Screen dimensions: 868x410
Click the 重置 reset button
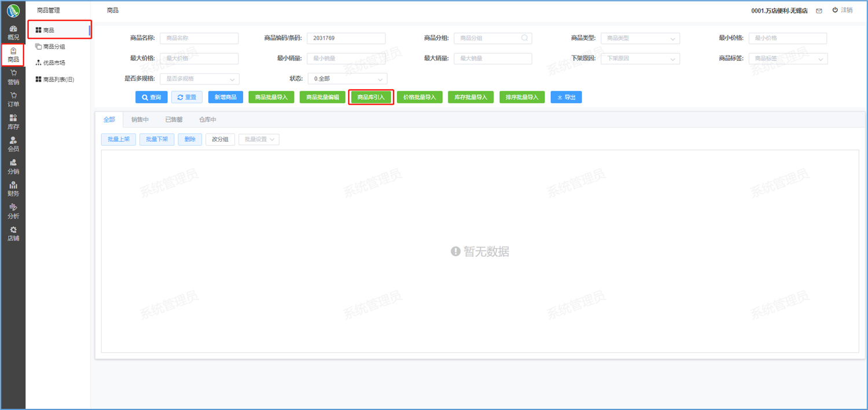click(187, 97)
